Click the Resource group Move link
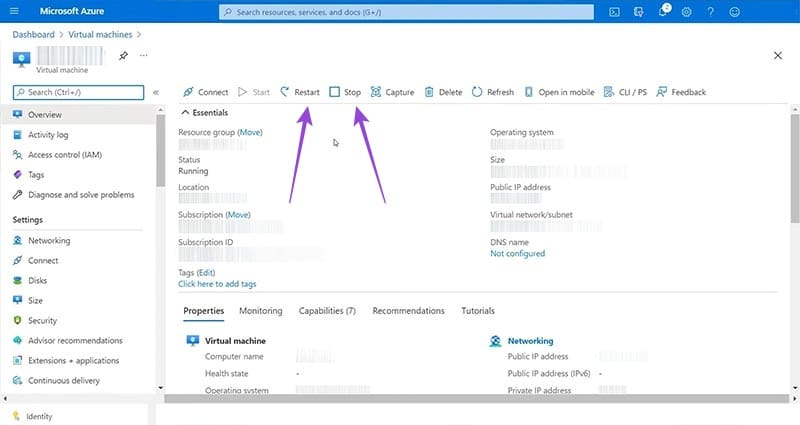 coord(249,132)
